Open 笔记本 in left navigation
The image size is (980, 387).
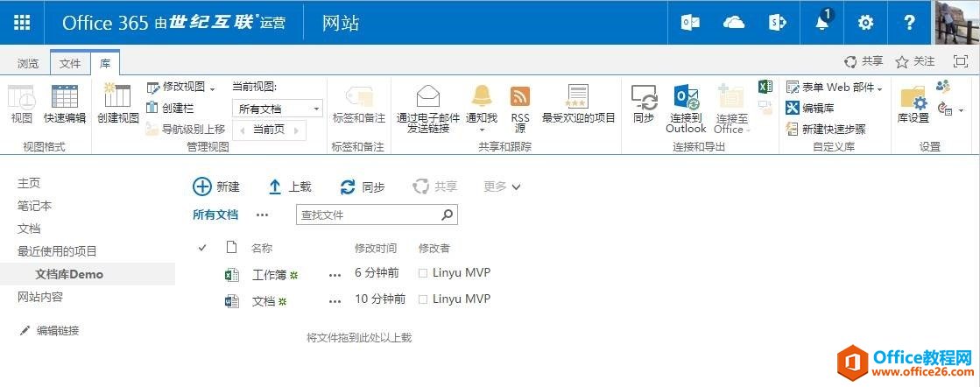click(34, 206)
